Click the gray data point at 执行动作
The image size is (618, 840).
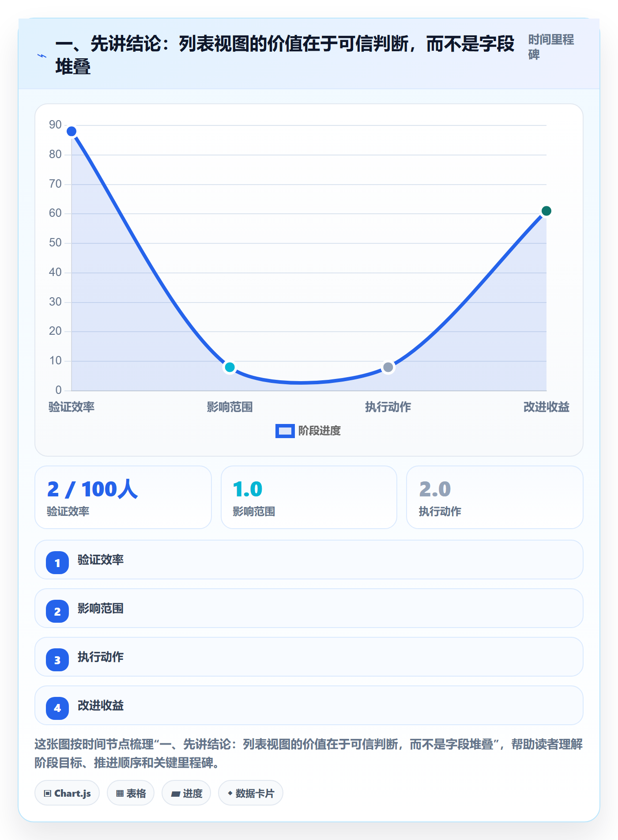tap(388, 367)
